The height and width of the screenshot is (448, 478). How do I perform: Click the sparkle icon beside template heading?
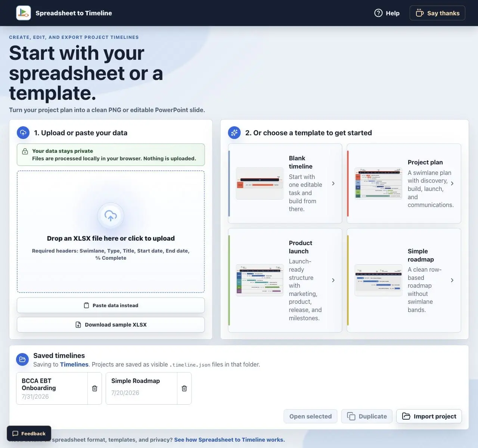point(235,133)
